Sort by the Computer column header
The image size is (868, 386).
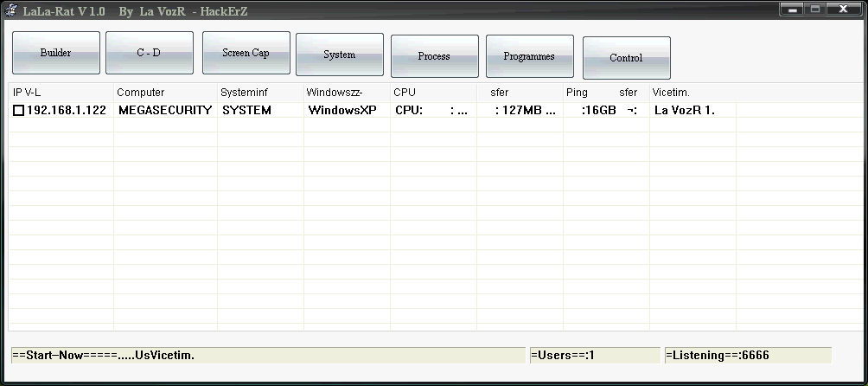(164, 93)
